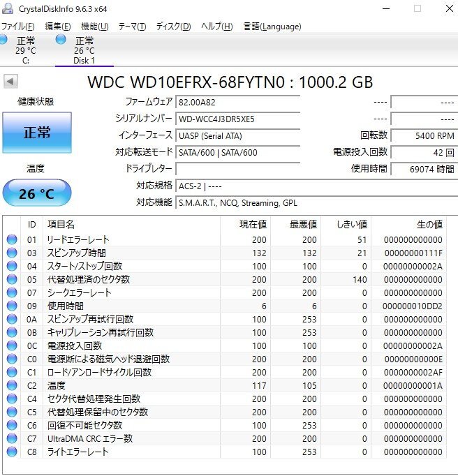The image size is (458, 476).
Task: Click status circle for ID 07 シークエラーレート
Action: point(12,292)
